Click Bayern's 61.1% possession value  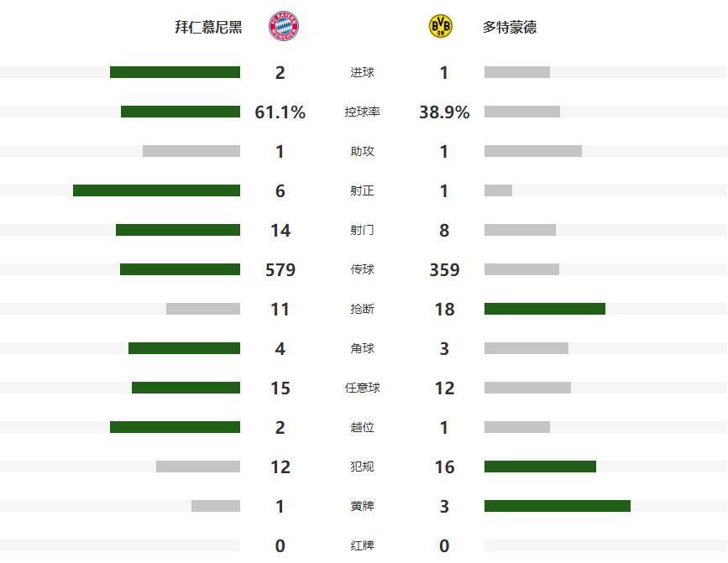[x=280, y=112]
